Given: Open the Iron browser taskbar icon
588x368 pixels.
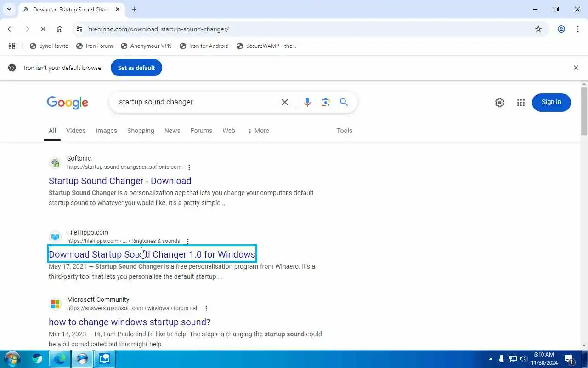Looking at the screenshot, I should click(82, 359).
